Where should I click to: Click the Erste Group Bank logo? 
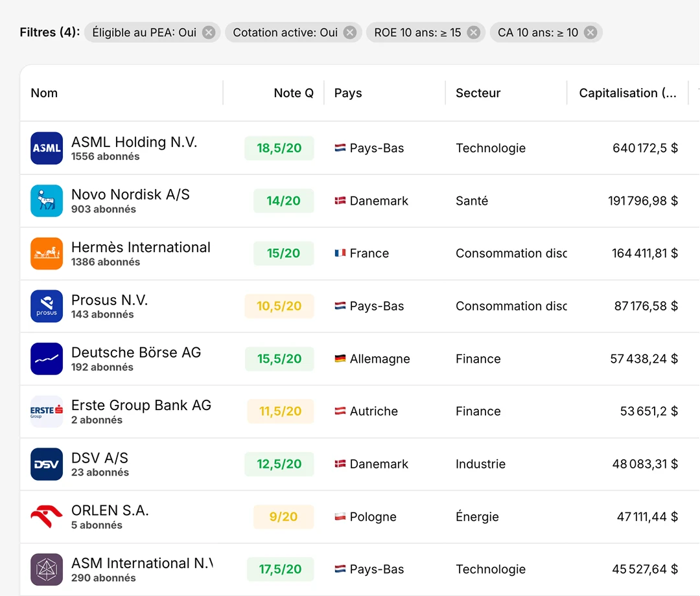click(47, 411)
